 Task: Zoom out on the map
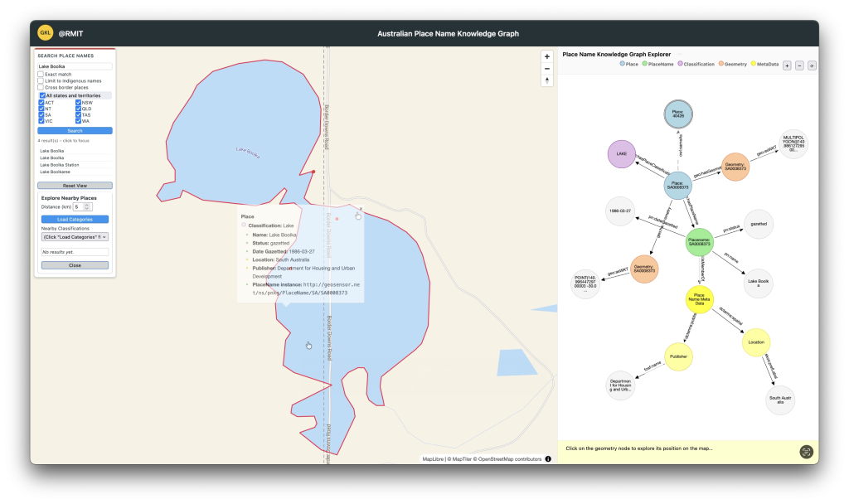546,68
